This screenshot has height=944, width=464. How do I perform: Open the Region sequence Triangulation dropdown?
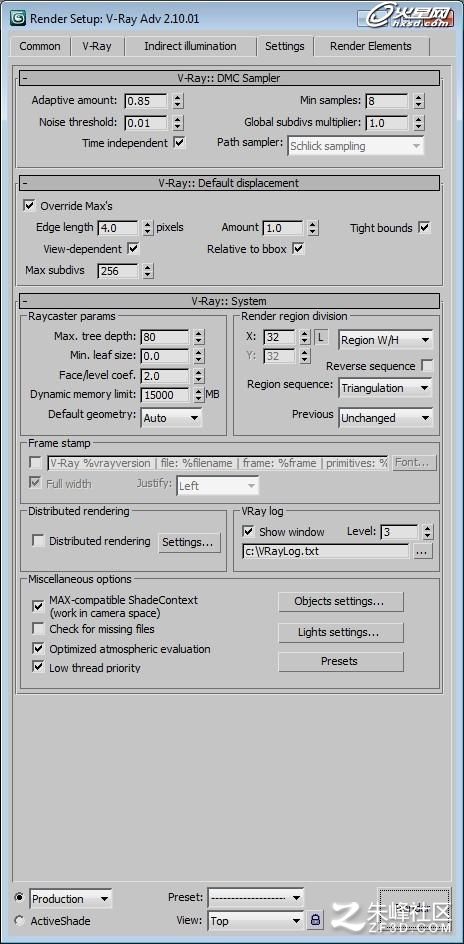point(385,388)
